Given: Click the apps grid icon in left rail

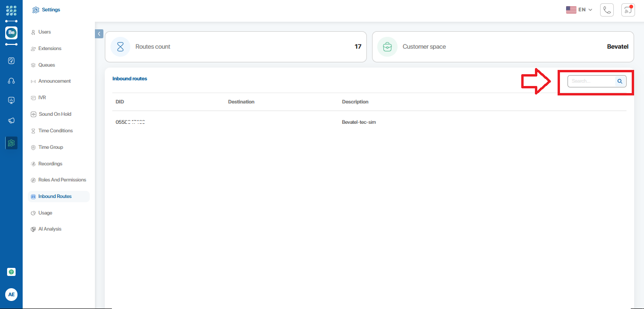Looking at the screenshot, I should point(11,10).
